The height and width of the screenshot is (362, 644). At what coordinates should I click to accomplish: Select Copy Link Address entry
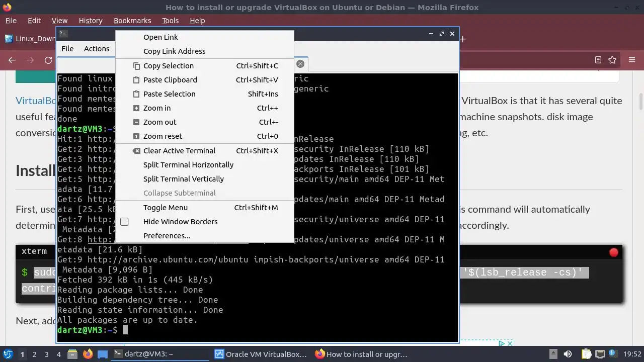(x=204, y=51)
